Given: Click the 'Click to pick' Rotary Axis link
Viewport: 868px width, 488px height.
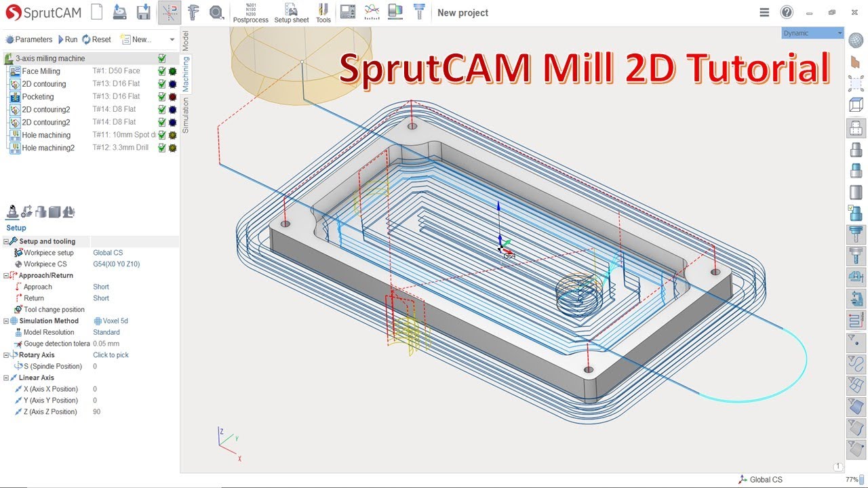Looking at the screenshot, I should [111, 354].
